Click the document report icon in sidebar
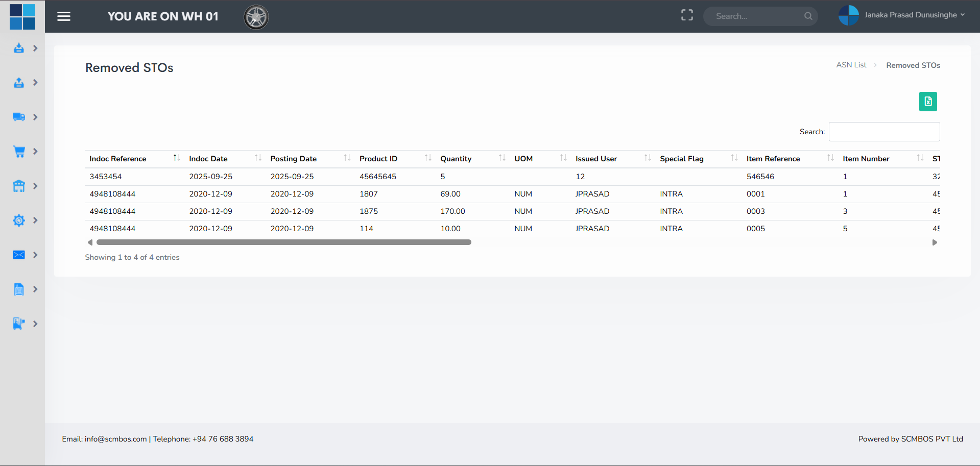This screenshot has width=980, height=466. (x=19, y=289)
